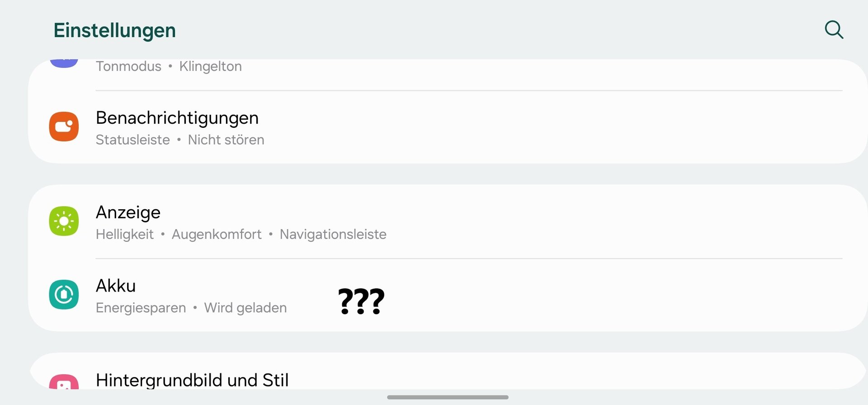Viewport: 868px width, 405px height.
Task: Tap the Helligkeit subtitle under Anzeige
Action: coord(125,235)
